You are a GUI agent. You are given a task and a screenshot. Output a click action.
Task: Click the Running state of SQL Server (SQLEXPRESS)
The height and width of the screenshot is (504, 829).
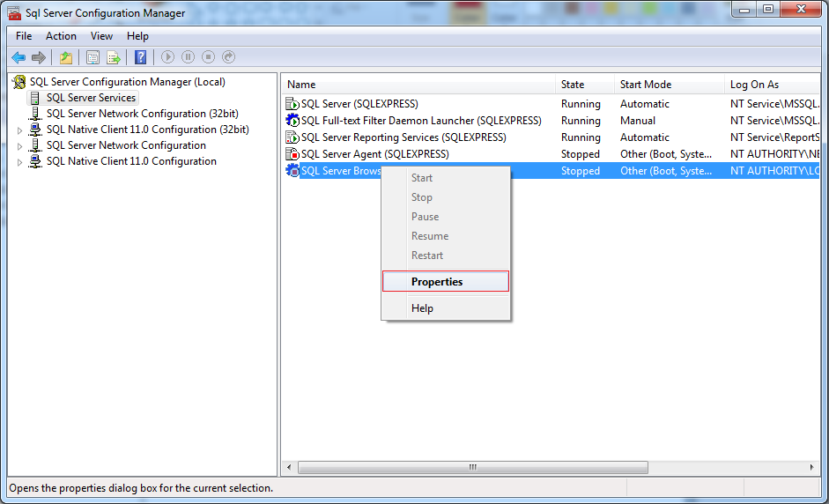581,104
